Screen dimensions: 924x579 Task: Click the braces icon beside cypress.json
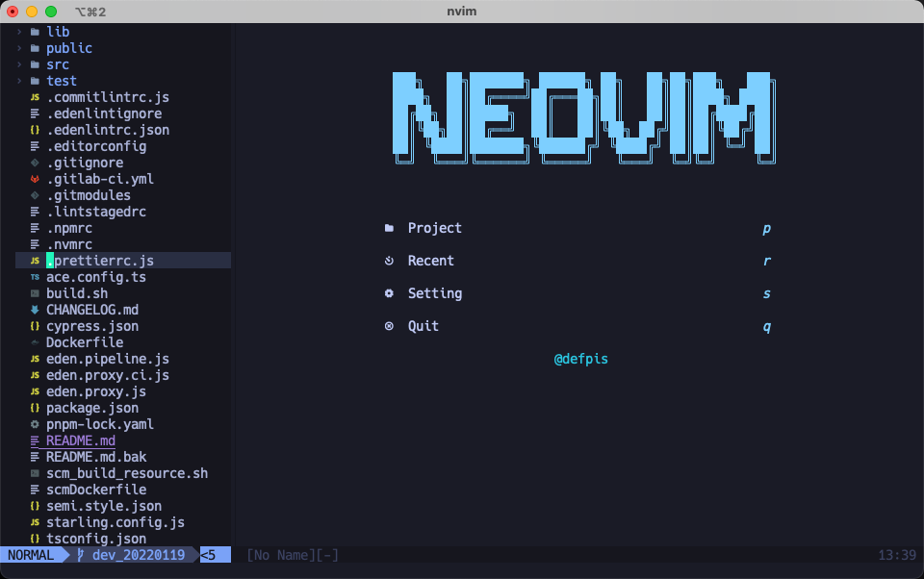point(35,326)
